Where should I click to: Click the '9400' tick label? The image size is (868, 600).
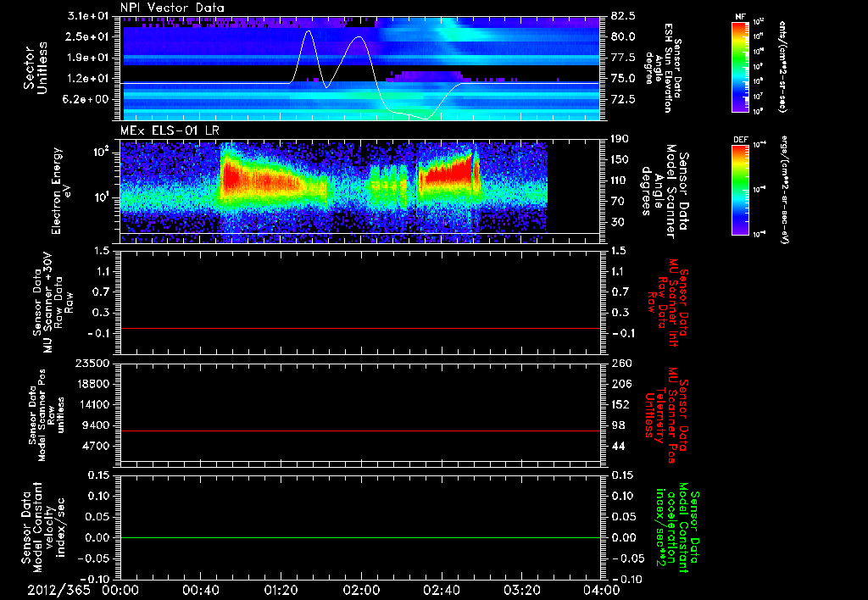point(97,425)
